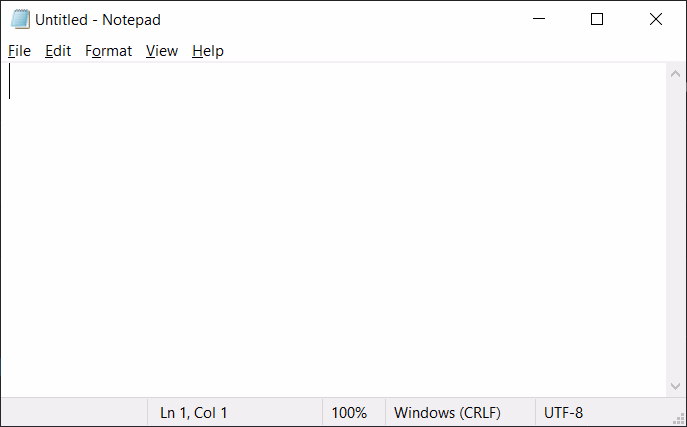Click the UTF-8 encoding indicator
687x427 pixels.
[x=563, y=412]
